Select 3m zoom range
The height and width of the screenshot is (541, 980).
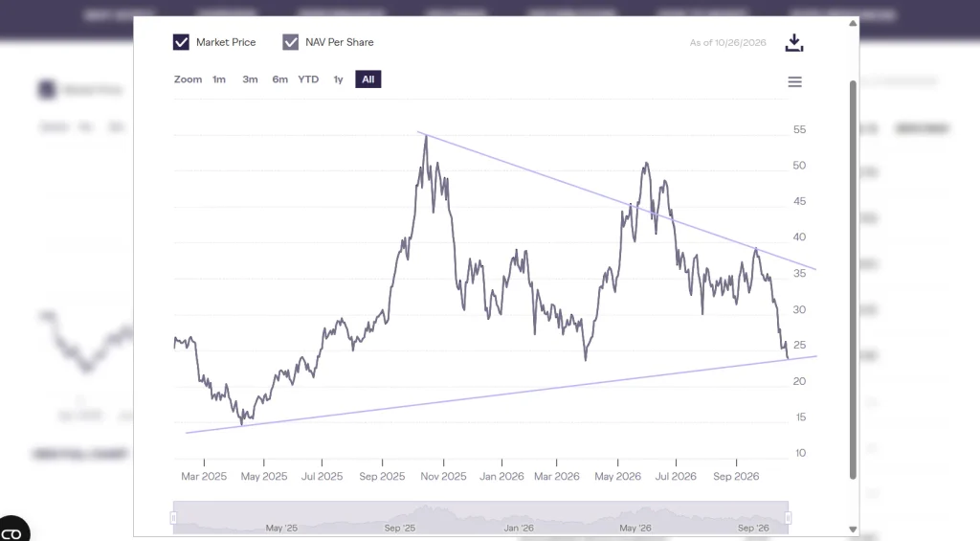point(250,79)
